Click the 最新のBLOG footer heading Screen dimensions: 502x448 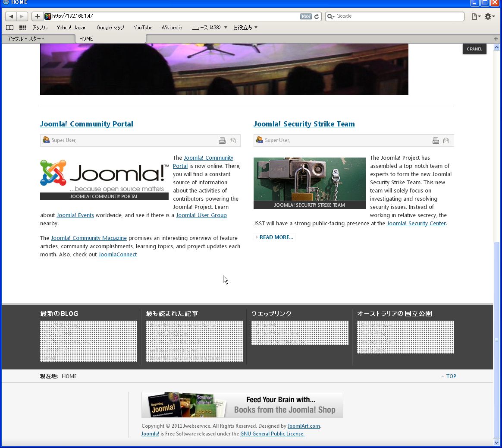59,314
